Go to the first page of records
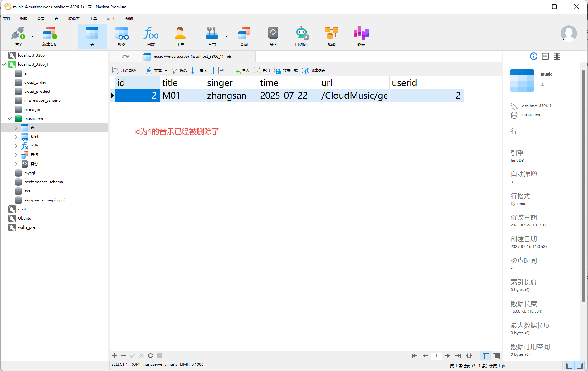Screen dimensions: 588x371 [x=414, y=355]
